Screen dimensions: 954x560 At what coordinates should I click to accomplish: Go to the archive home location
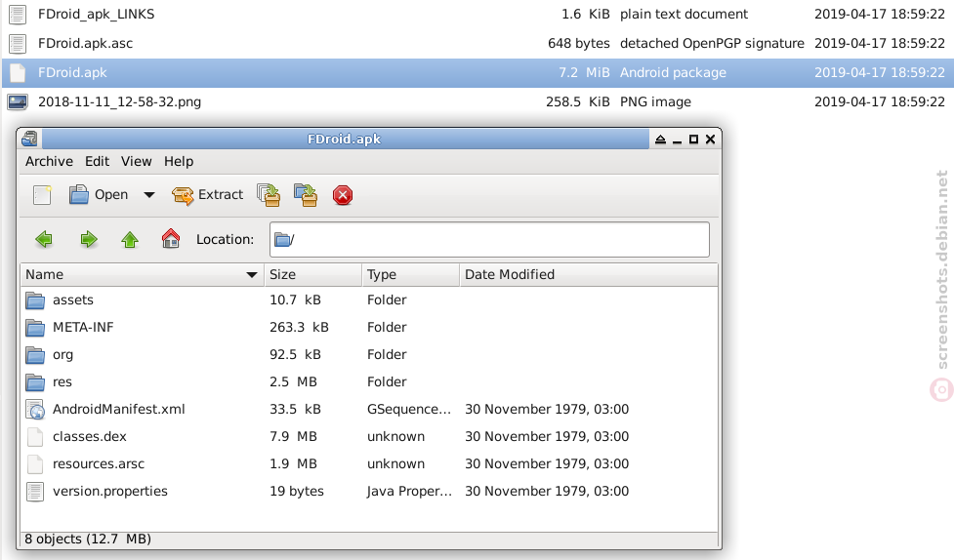tap(171, 238)
